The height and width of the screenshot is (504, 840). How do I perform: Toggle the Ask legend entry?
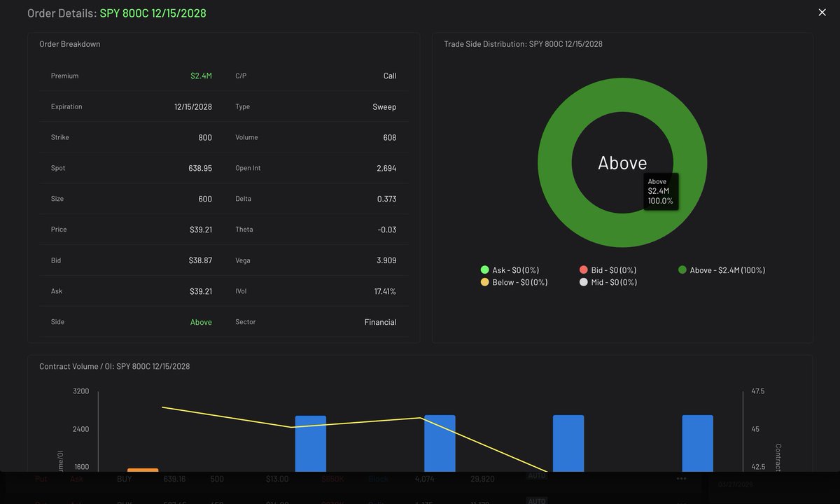(510, 270)
